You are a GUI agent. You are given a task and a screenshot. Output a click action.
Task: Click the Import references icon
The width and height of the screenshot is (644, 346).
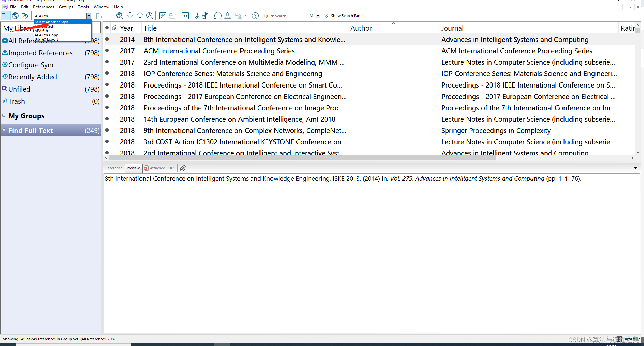(x=130, y=16)
